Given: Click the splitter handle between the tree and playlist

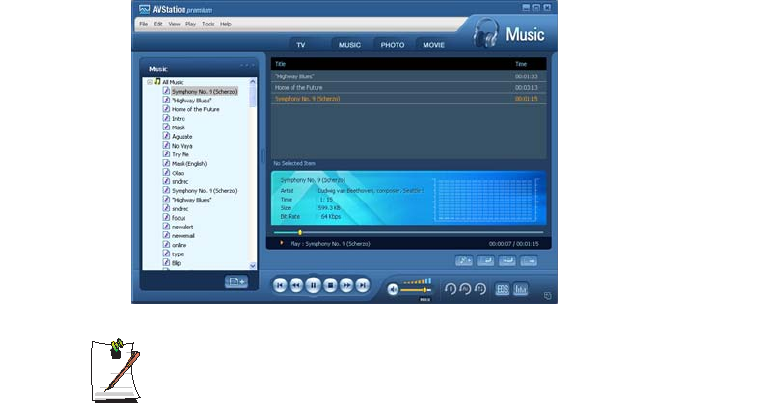Looking at the screenshot, I should coord(263,155).
